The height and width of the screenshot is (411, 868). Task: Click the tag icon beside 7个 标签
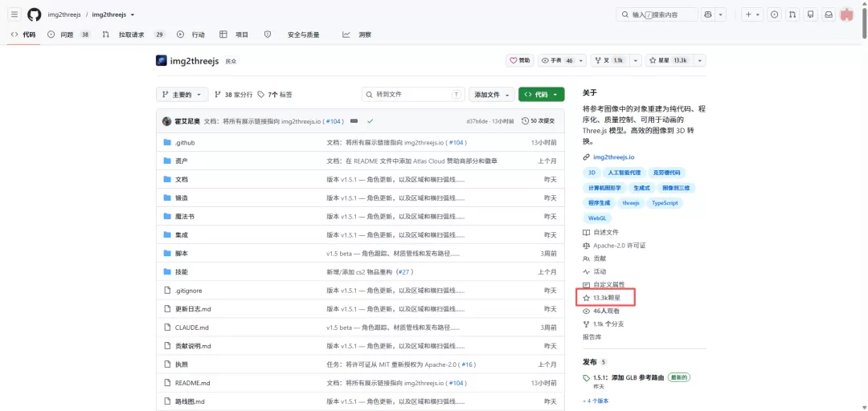[260, 95]
